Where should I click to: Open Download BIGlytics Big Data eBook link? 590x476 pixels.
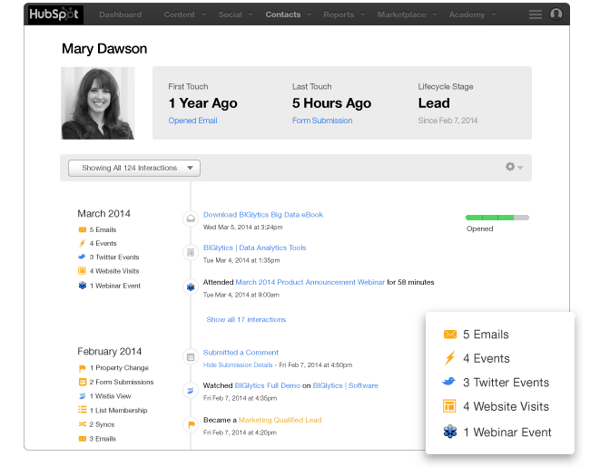(x=263, y=214)
